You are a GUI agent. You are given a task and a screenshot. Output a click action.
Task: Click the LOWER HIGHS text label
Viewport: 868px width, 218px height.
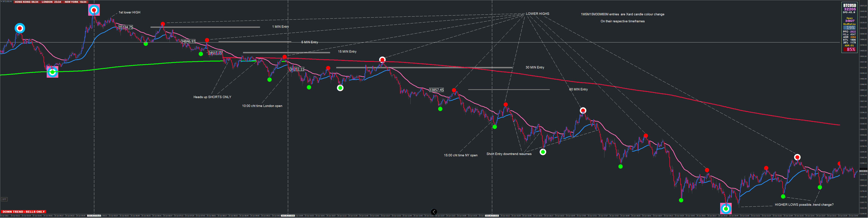click(537, 14)
